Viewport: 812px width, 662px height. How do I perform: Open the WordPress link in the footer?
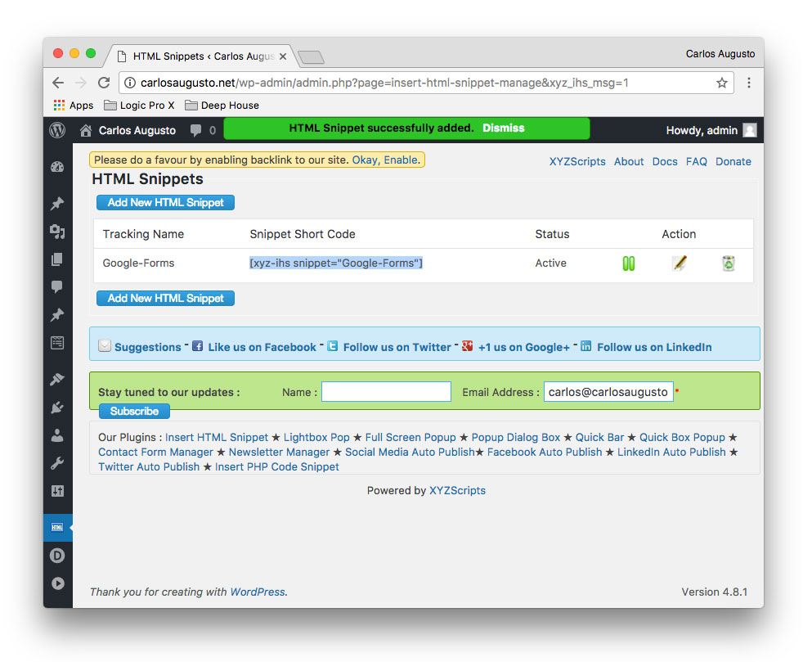(x=258, y=592)
